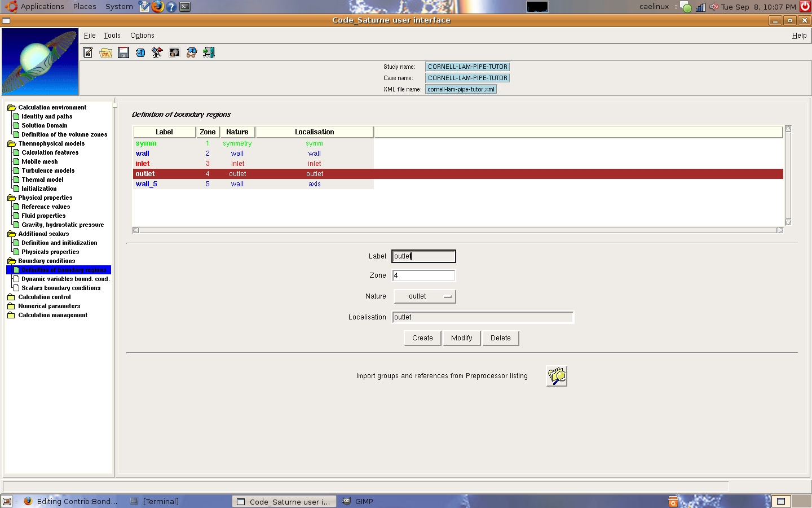Open the File menu
The image size is (812, 508).
[x=90, y=35]
